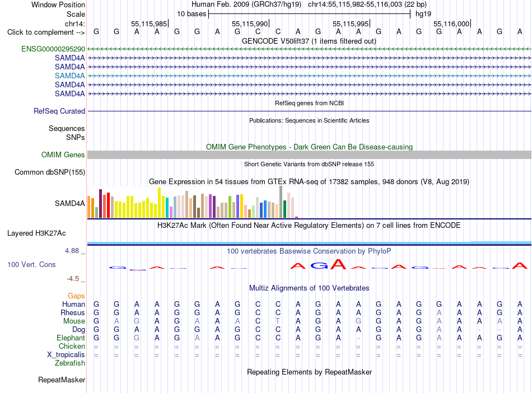
Task: Click the OMIM Genes track label
Action: tap(63, 155)
